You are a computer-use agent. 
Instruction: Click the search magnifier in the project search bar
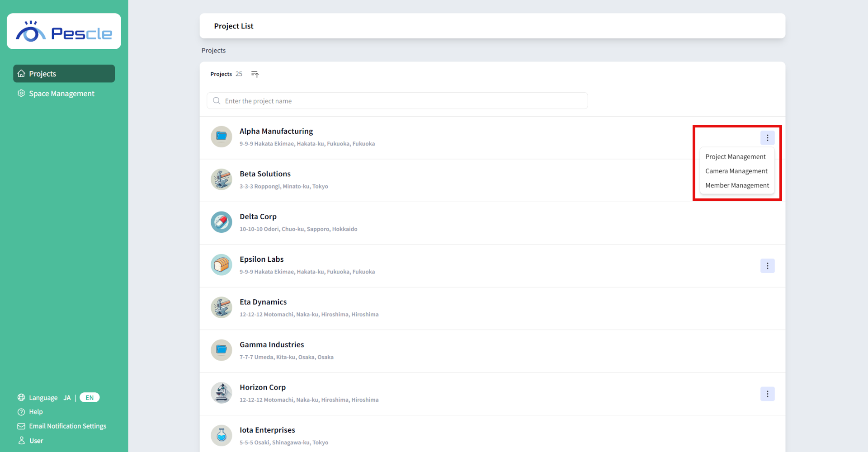[x=217, y=100]
